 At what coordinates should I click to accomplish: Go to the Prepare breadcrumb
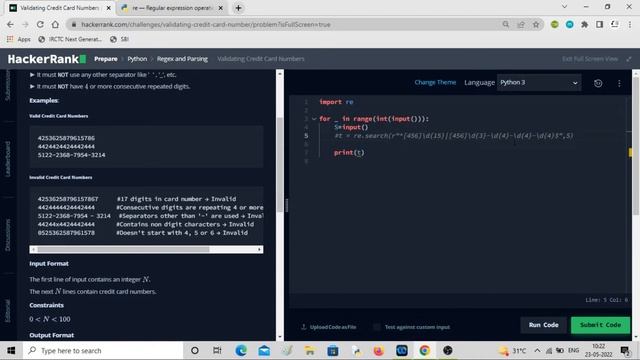click(x=106, y=59)
